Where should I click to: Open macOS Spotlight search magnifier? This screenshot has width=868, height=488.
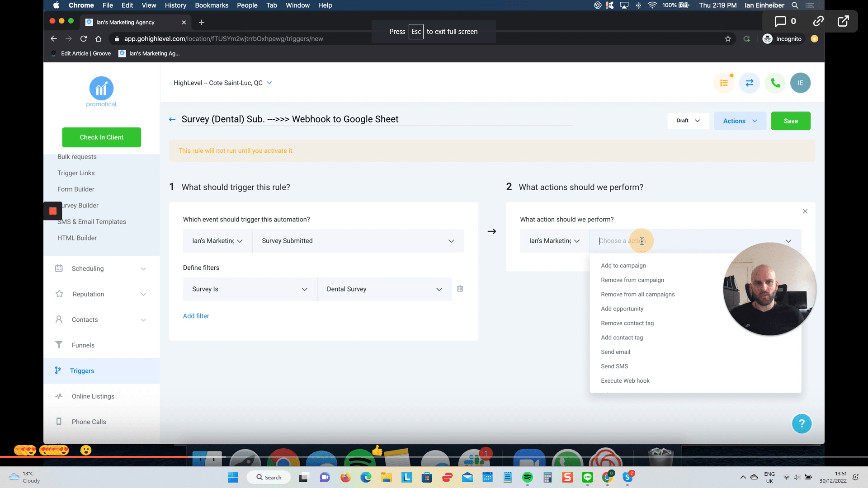[795, 5]
